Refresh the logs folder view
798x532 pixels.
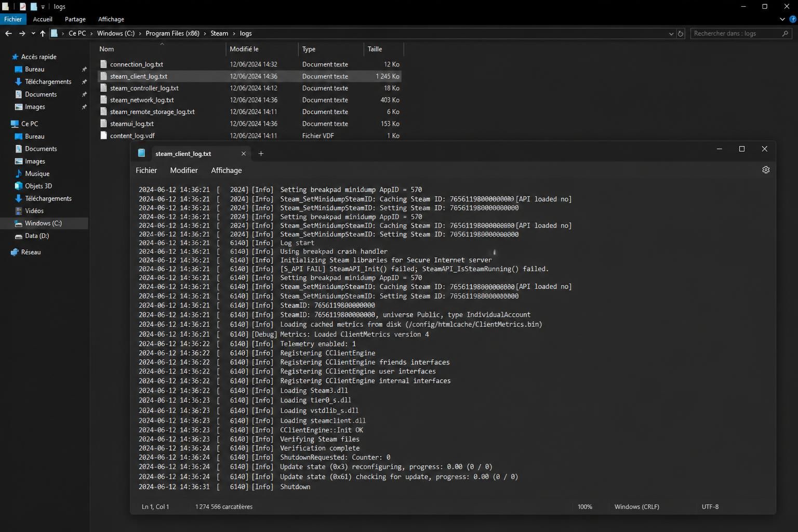[x=681, y=34]
